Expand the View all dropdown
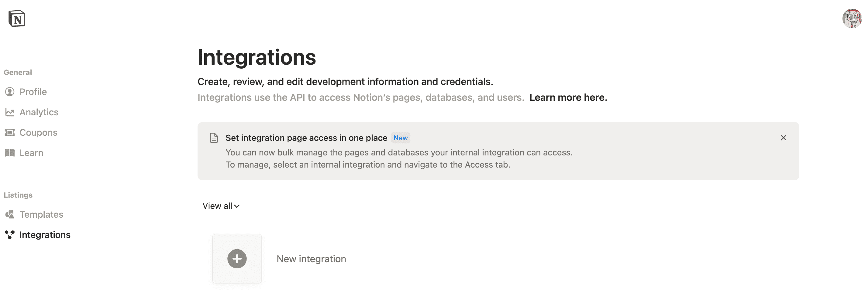The height and width of the screenshot is (306, 868). (217, 206)
